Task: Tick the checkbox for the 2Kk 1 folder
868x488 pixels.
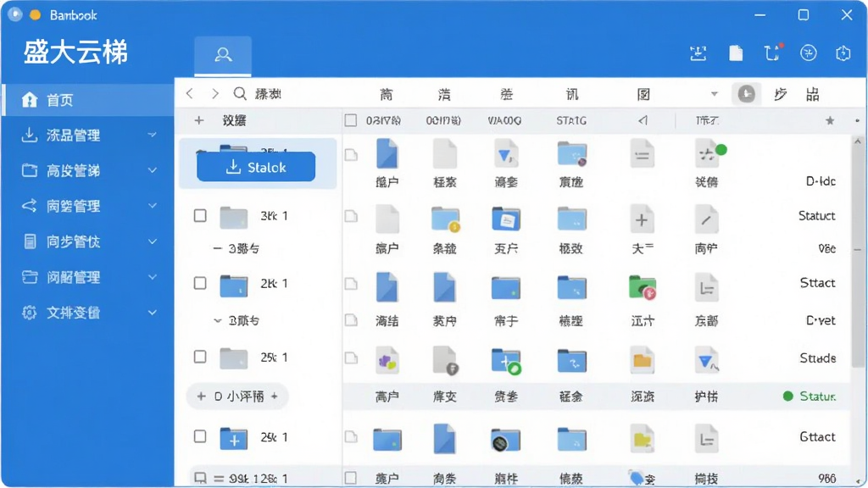Action: coord(200,283)
